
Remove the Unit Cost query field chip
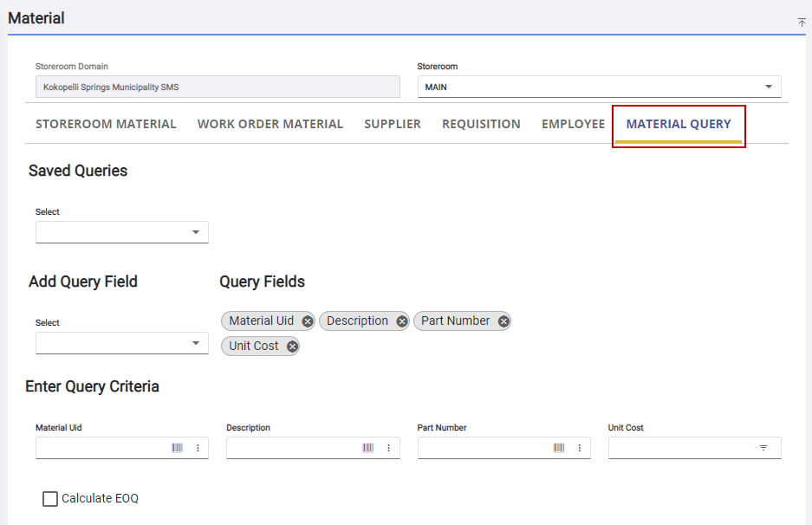coord(291,346)
